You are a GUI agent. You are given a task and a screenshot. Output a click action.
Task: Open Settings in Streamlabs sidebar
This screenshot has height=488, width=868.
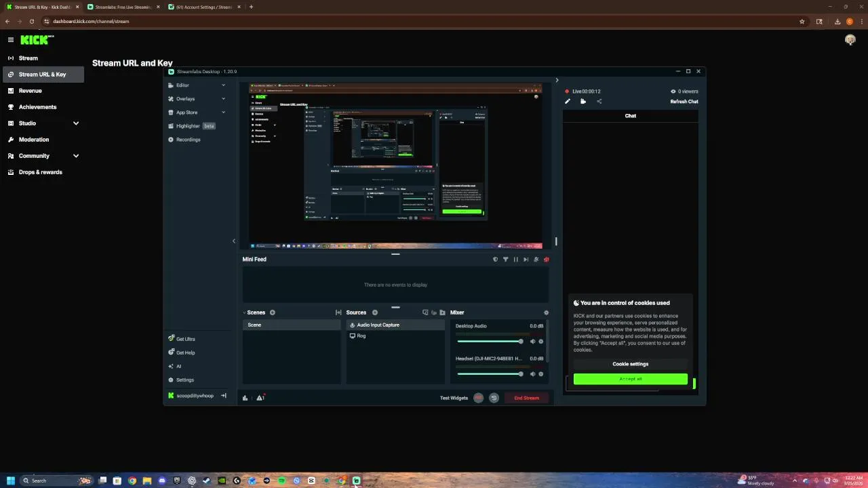click(x=181, y=380)
